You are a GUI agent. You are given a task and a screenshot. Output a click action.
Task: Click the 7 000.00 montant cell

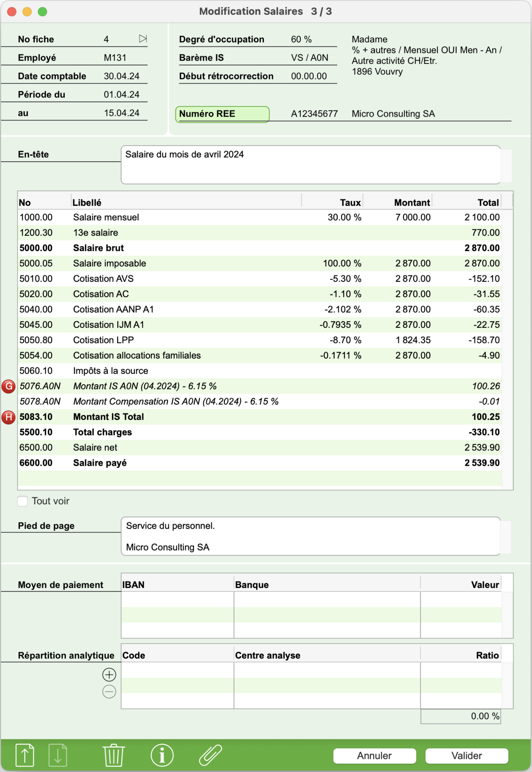[x=413, y=217]
